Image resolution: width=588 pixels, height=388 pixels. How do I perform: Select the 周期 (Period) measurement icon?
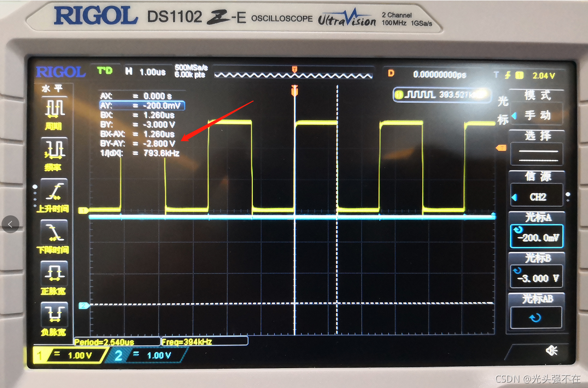(x=55, y=109)
